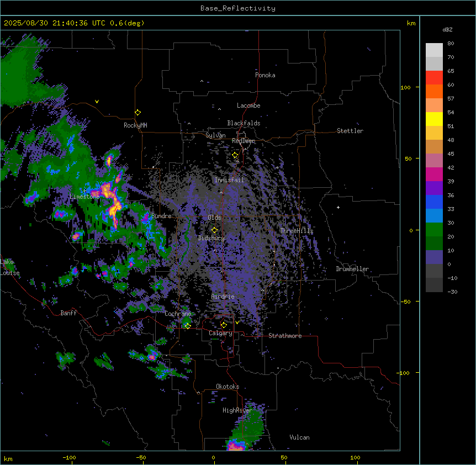
Task: Click the RedDeer city label
Action: pos(244,141)
